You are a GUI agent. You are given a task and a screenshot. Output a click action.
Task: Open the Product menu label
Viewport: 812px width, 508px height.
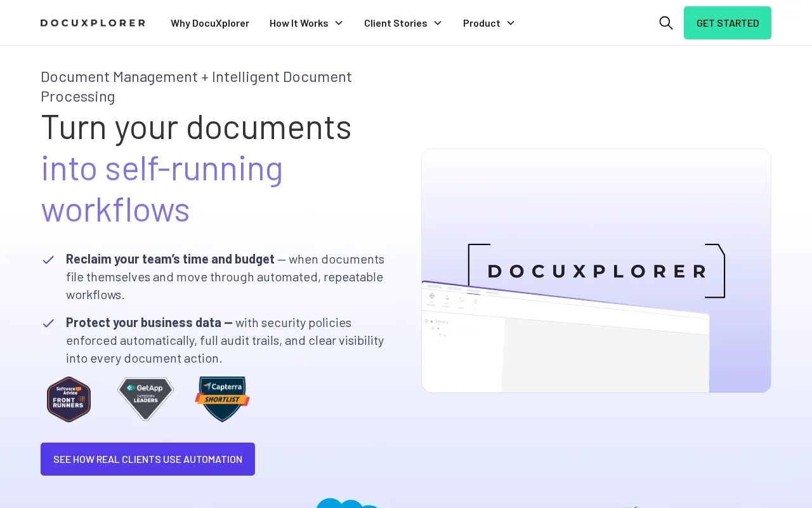click(481, 23)
